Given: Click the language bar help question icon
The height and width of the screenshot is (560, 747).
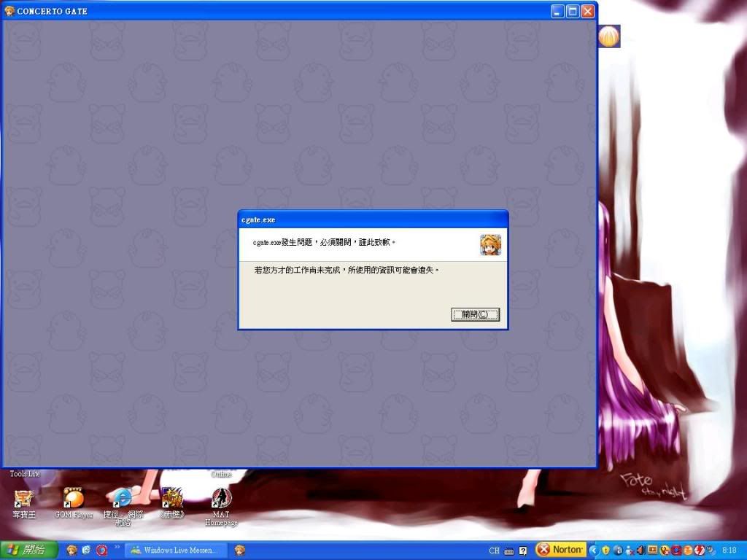Looking at the screenshot, I should click(522, 551).
